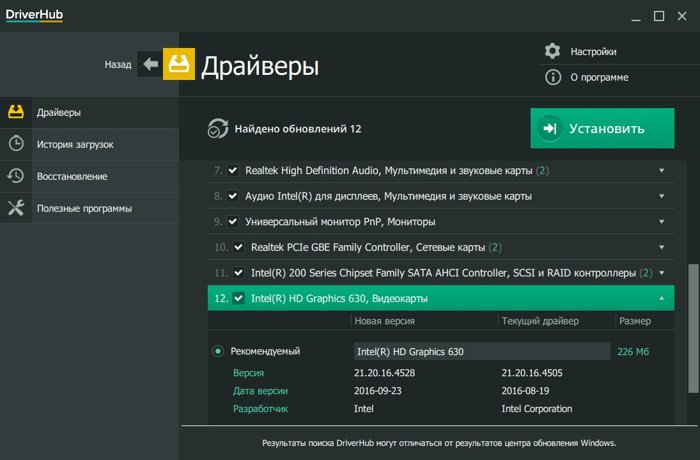This screenshot has width=700, height=460.
Task: Open the Драйверы sidebar section
Action: (x=89, y=112)
